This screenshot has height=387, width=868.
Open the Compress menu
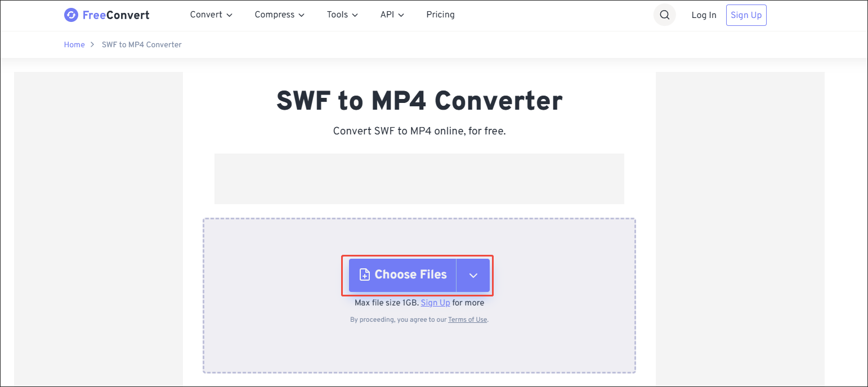275,15
